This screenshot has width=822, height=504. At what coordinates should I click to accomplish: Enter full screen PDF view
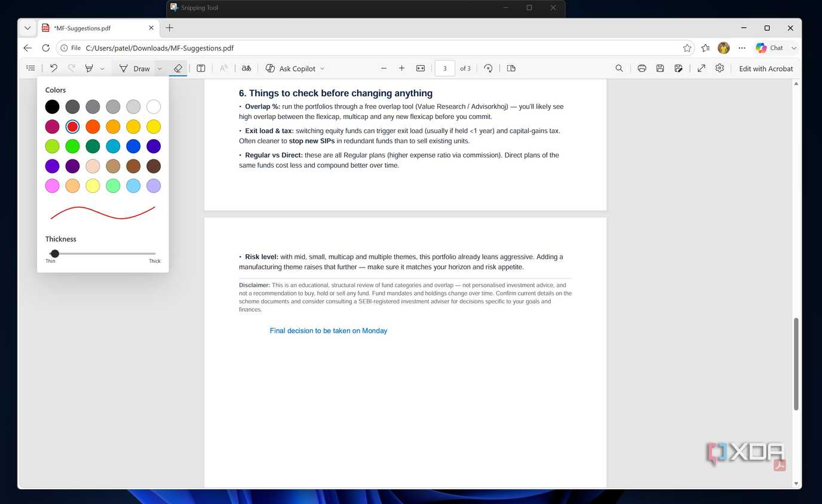701,68
